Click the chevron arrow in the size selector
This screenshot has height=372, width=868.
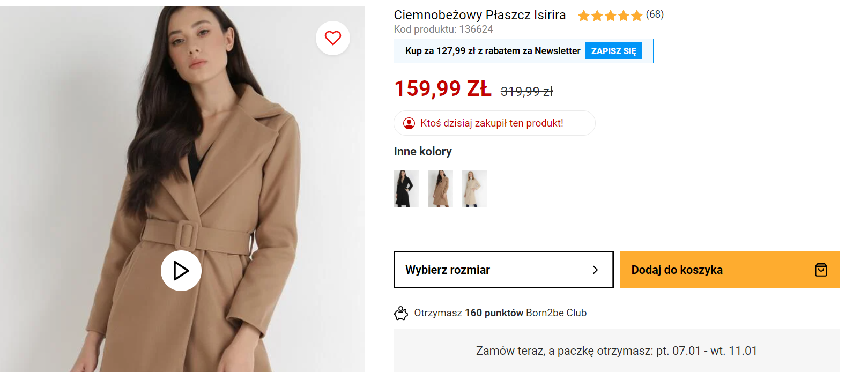coord(595,270)
